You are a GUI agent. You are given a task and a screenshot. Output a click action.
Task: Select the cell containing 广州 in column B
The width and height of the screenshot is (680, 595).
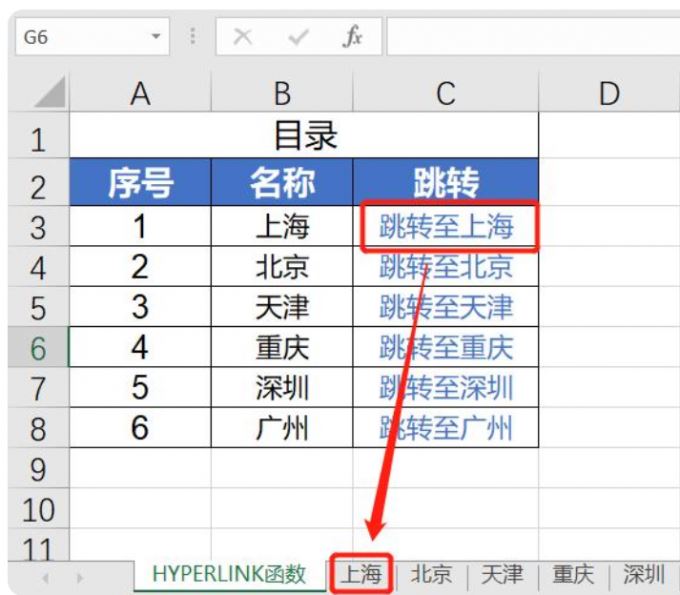pyautogui.click(x=282, y=428)
